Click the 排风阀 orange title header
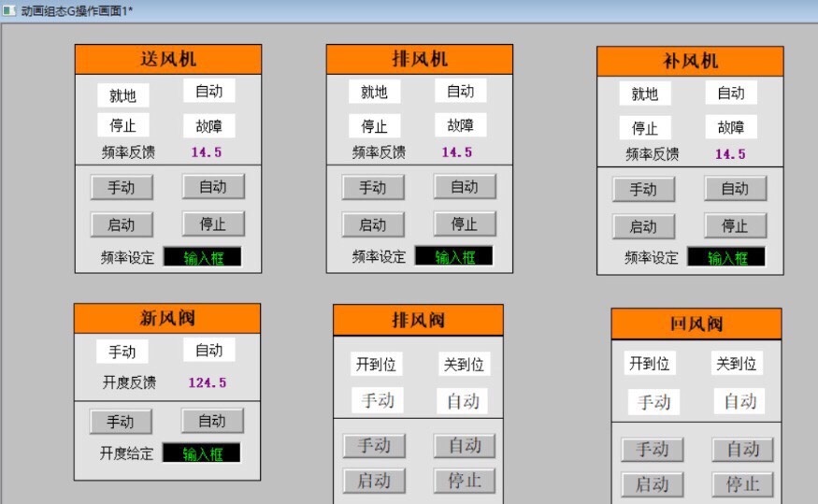 click(418, 321)
